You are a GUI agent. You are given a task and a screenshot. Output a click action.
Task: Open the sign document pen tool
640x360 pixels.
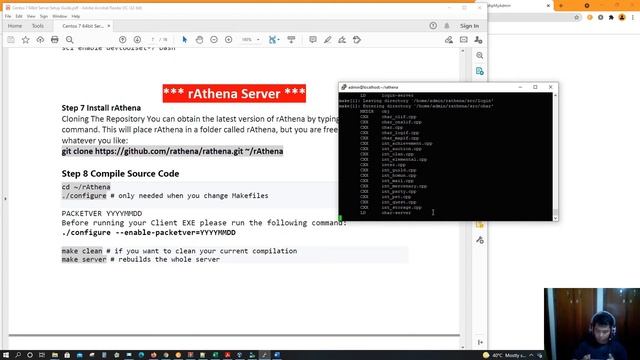pyautogui.click(x=342, y=40)
